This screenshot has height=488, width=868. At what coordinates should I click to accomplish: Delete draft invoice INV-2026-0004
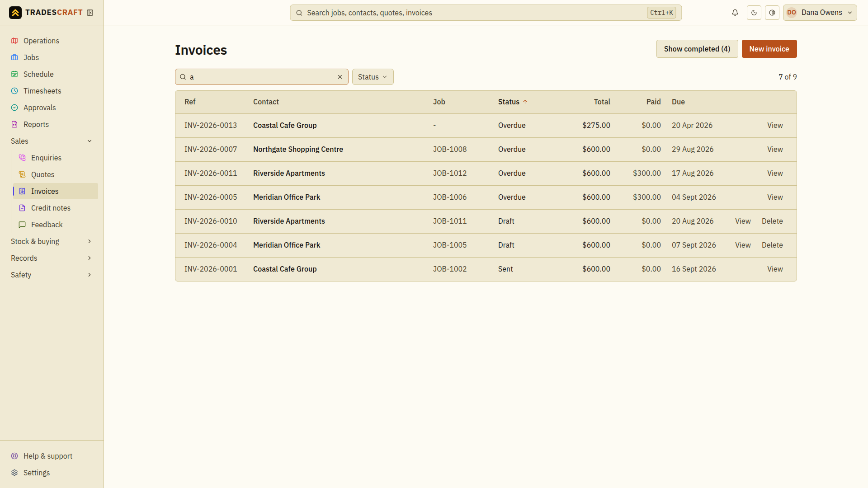click(772, 245)
